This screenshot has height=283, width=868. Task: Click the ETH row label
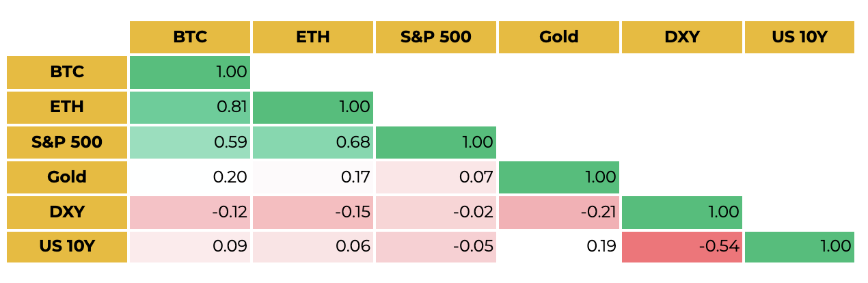[x=67, y=107]
